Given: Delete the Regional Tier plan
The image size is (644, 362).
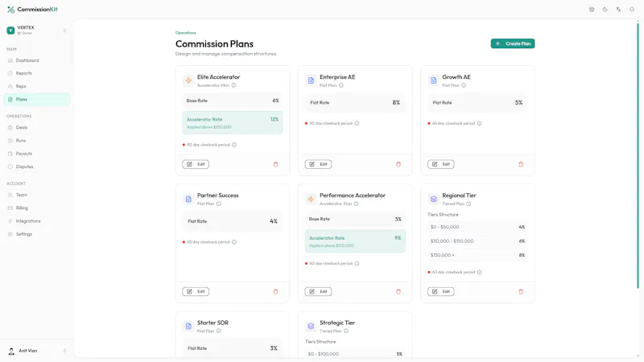Looking at the screenshot, I should [521, 291].
